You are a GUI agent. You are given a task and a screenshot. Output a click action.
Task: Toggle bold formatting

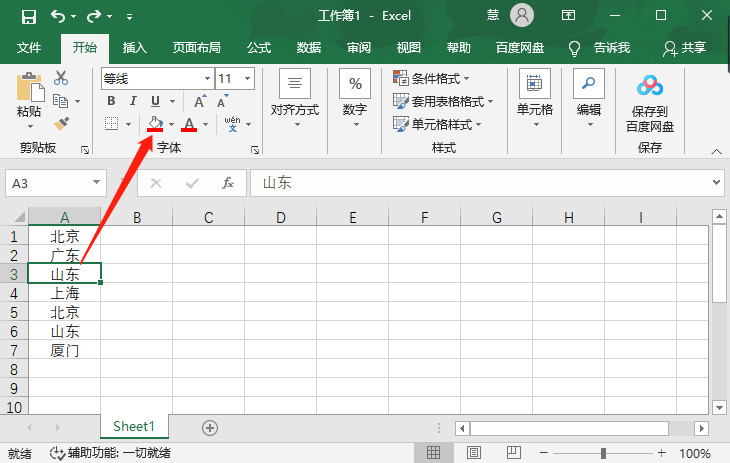111,101
